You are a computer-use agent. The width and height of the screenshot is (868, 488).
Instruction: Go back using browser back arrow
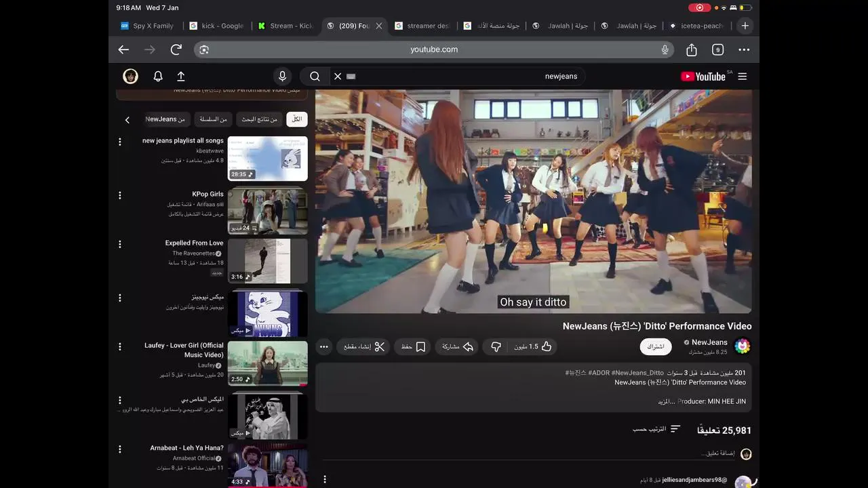click(x=123, y=49)
